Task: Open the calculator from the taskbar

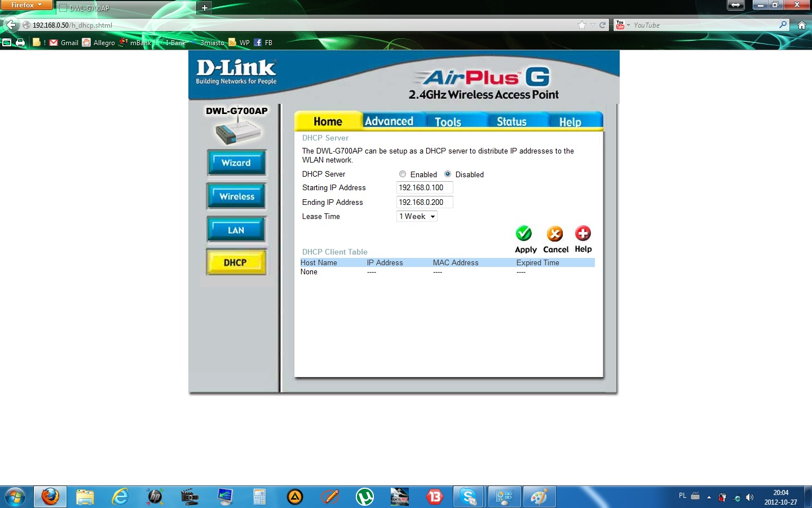Action: [x=259, y=497]
